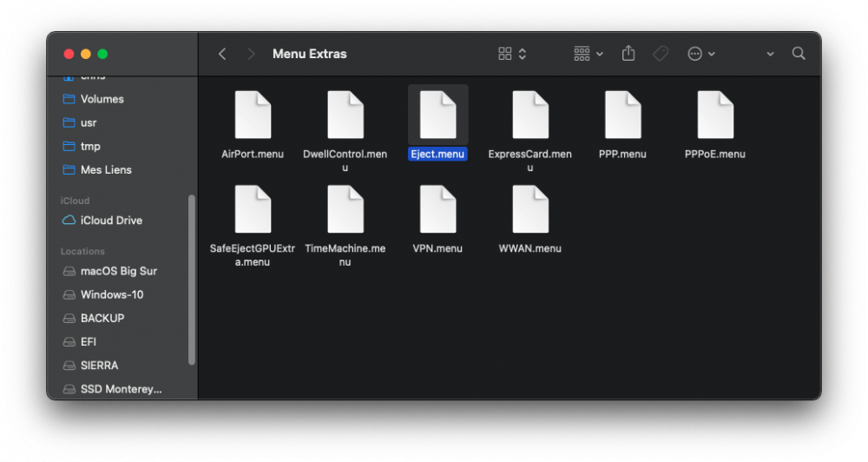
Task: Click the PPPoE.menu file name label
Action: pyautogui.click(x=714, y=154)
